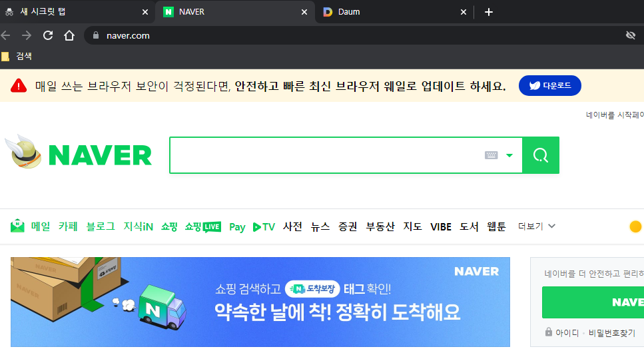Viewport: 644px width, 353px height.
Task: Open Naver TV from the service menu
Action: point(264,227)
